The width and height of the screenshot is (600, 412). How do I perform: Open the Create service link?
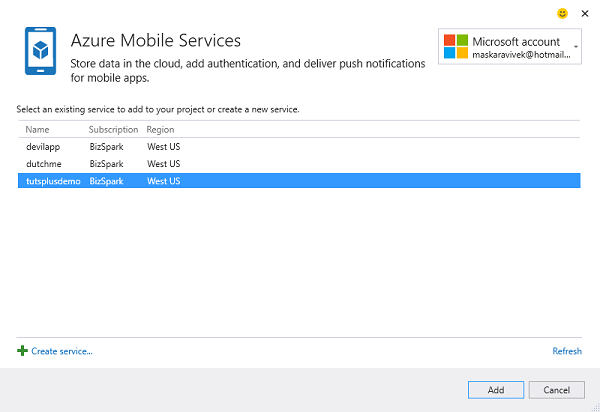click(x=62, y=351)
